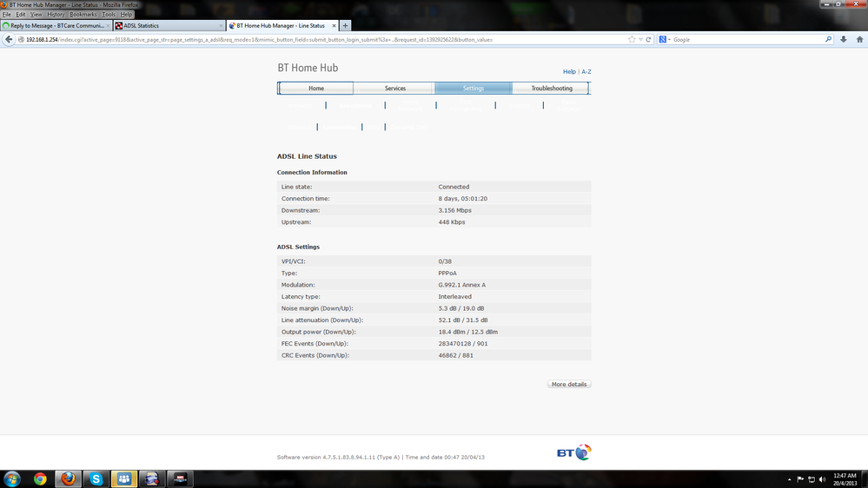Open the History menu
The height and width of the screenshot is (488, 868).
pos(56,15)
